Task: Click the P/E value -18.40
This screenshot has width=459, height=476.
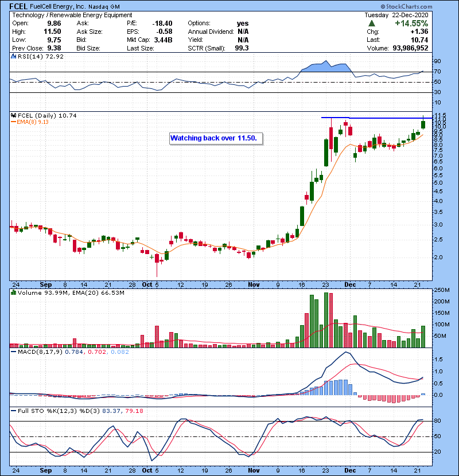Action: coord(162,24)
